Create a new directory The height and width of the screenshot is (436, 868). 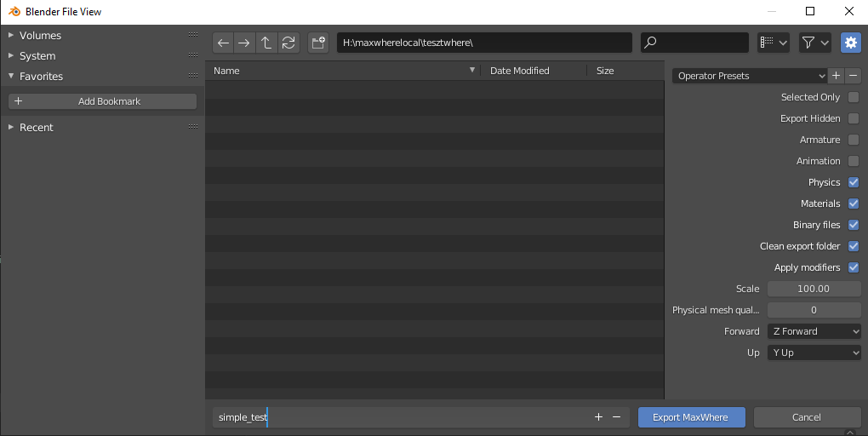click(x=318, y=43)
